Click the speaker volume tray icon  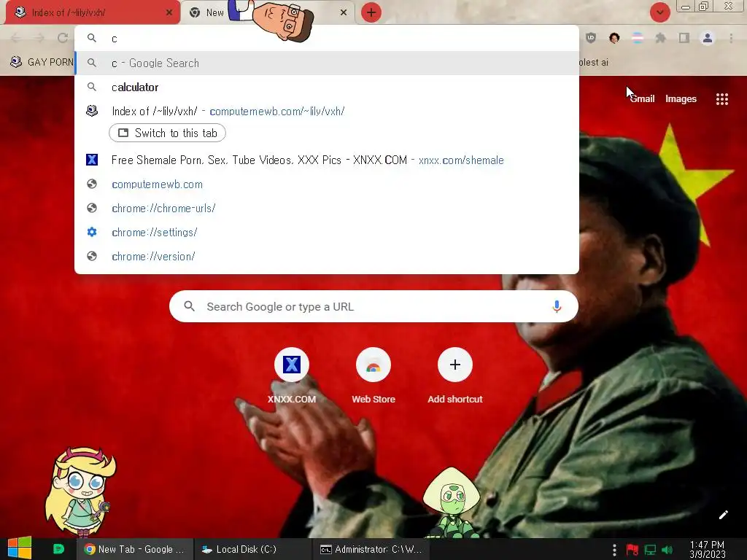pyautogui.click(x=667, y=550)
